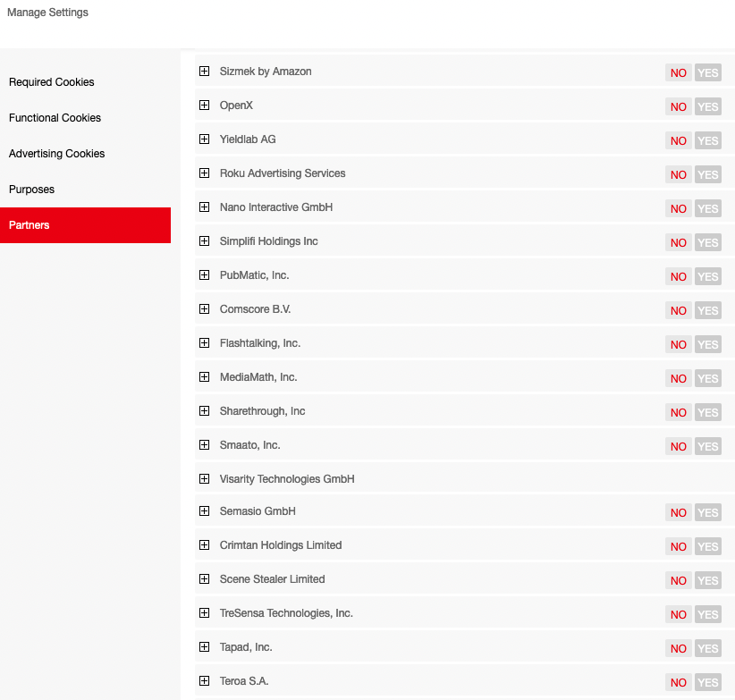Viewport: 735px width, 700px height.
Task: Select Required Cookies in the sidebar
Action: [x=52, y=82]
